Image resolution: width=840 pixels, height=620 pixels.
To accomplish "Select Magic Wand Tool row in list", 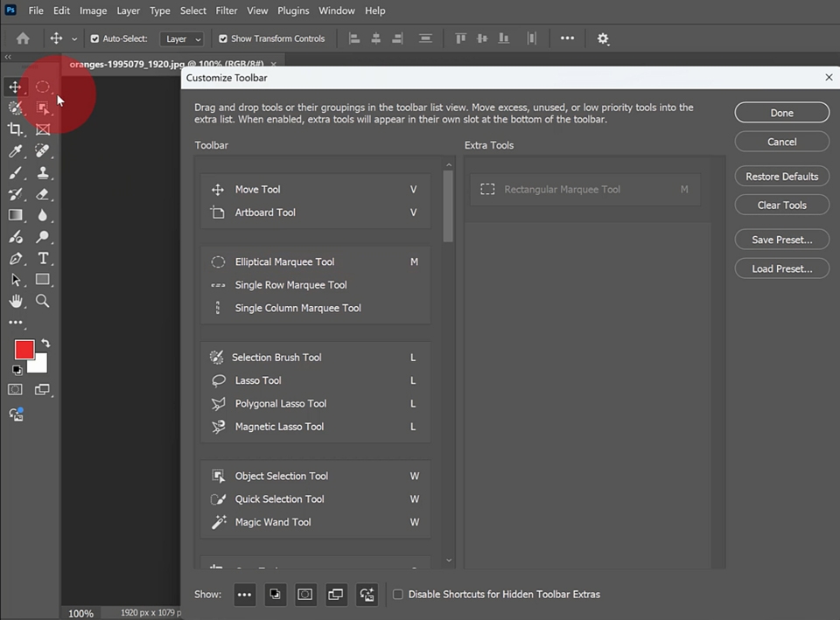I will pos(316,522).
